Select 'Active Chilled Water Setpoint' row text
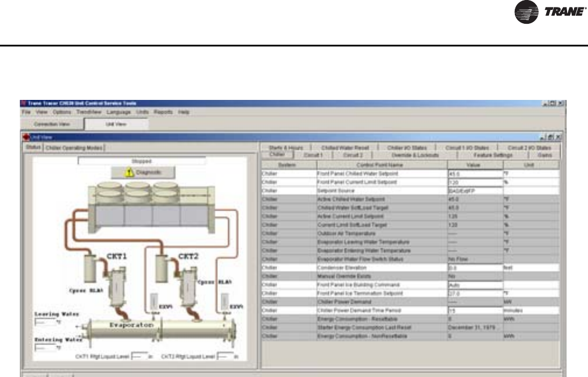Screen dimensions: 588x377 351,199
